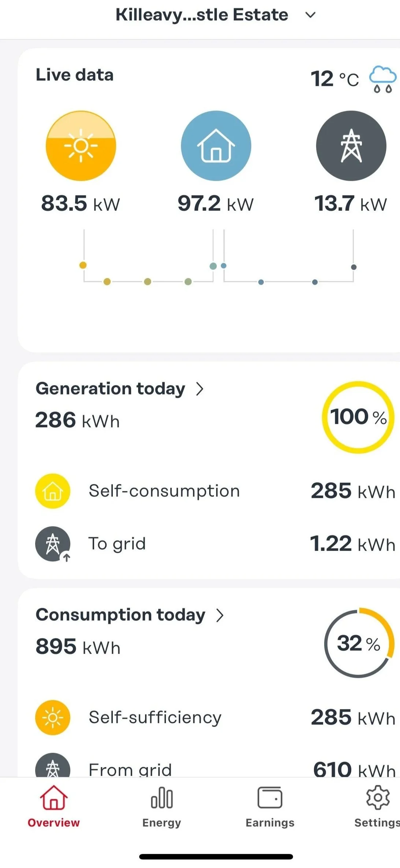The image size is (400, 868).
Task: Tap the solar generation sun icon
Action: (x=81, y=146)
